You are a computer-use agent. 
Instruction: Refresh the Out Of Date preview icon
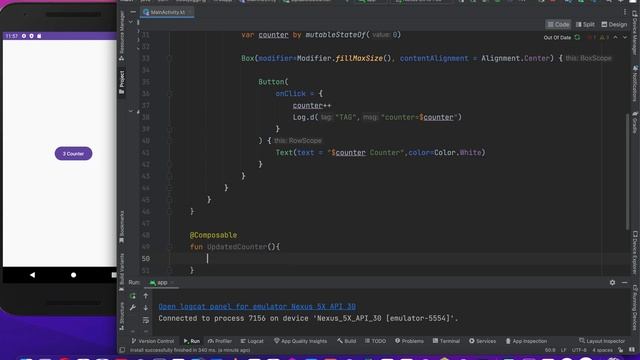click(577, 37)
